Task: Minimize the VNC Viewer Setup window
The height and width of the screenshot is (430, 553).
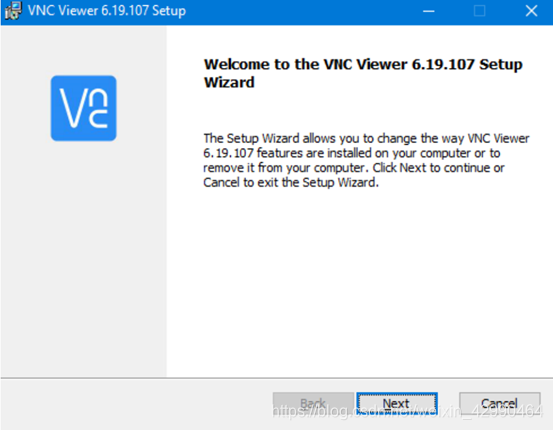Action: coord(429,11)
